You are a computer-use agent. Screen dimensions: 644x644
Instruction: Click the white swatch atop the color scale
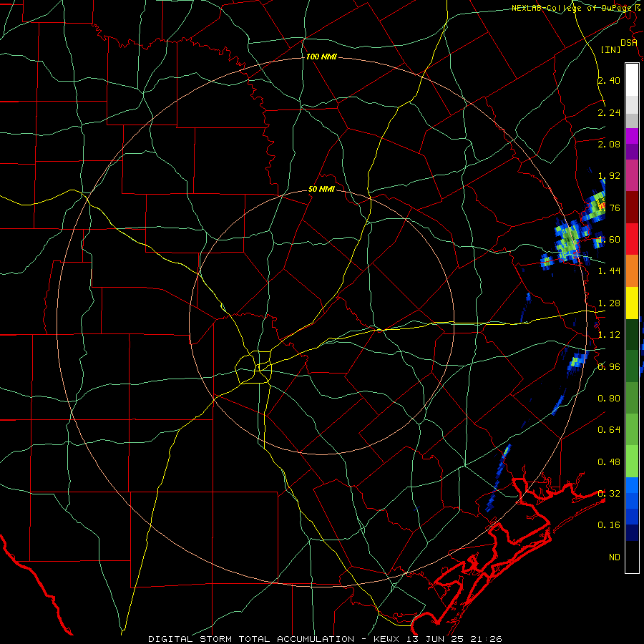point(632,80)
